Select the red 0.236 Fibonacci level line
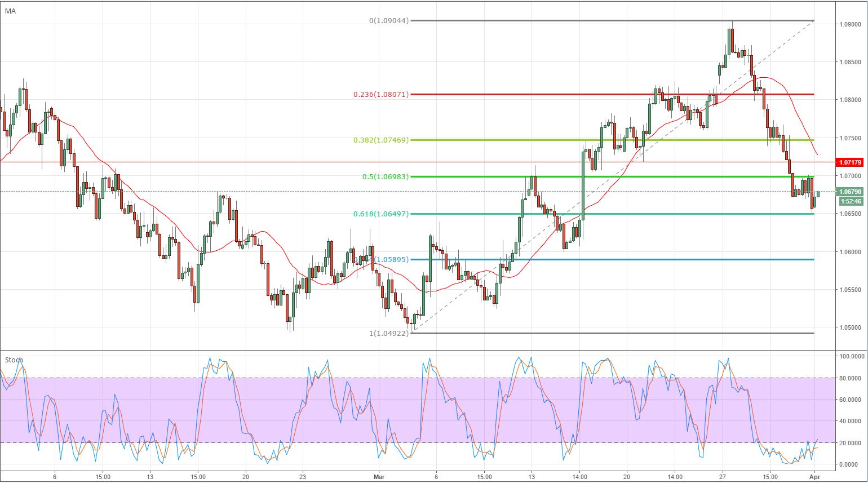 [x=612, y=94]
